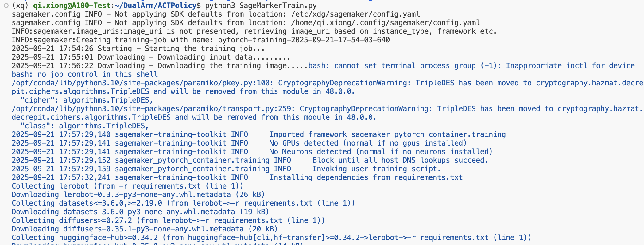
Task: Click the "Downloading input data" status text
Action: coord(224,57)
